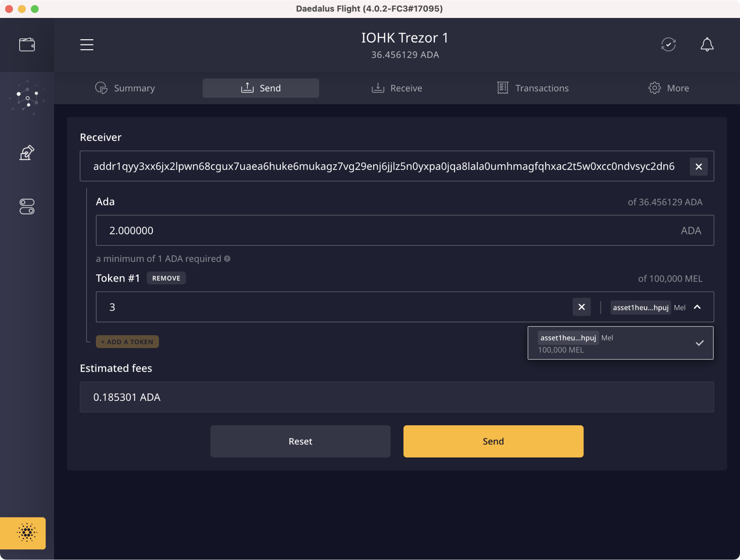Open the wallets section in the sidebar
This screenshot has width=740, height=560.
click(27, 45)
